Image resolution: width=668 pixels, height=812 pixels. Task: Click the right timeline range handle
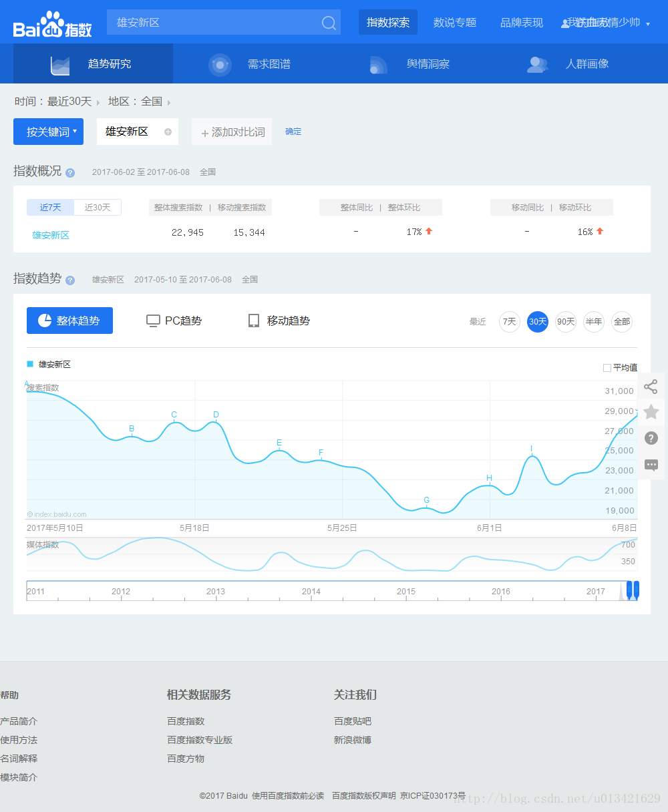637,590
